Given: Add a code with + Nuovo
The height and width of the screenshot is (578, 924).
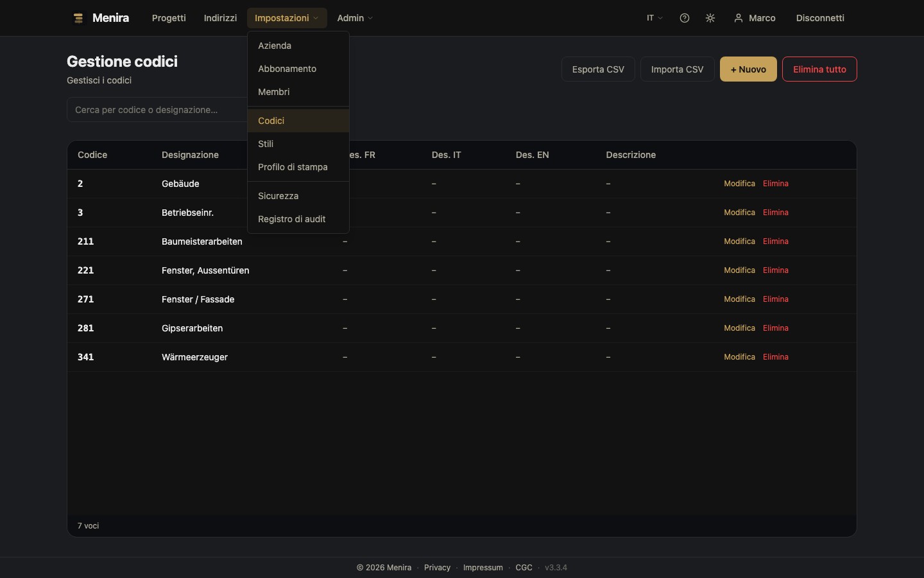Looking at the screenshot, I should pyautogui.click(x=748, y=69).
